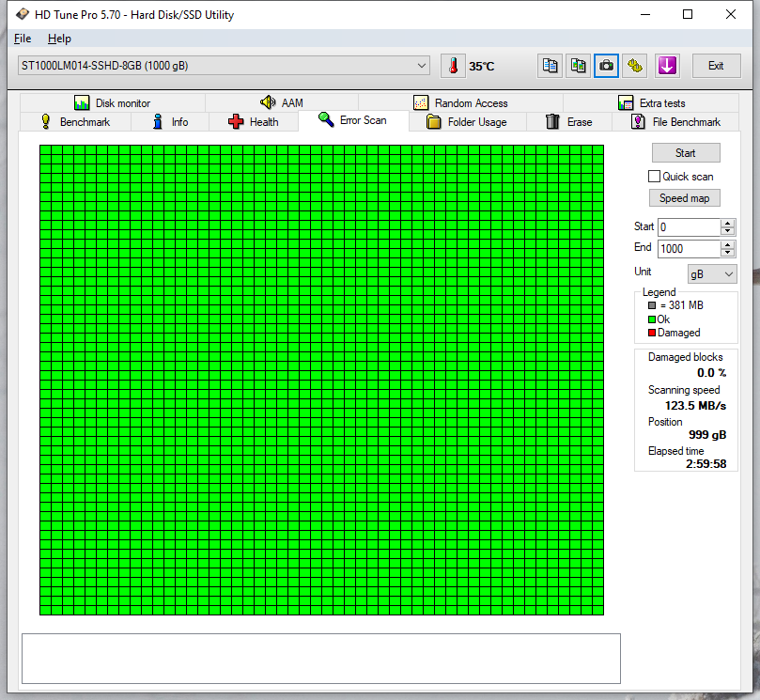The width and height of the screenshot is (760, 700).
Task: Open the Help menu
Action: coord(59,39)
